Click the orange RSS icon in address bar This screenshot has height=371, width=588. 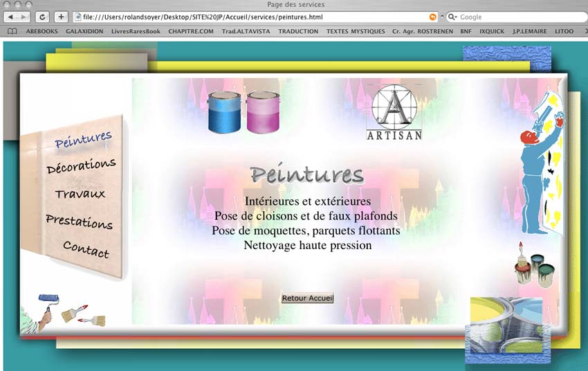tap(433, 17)
